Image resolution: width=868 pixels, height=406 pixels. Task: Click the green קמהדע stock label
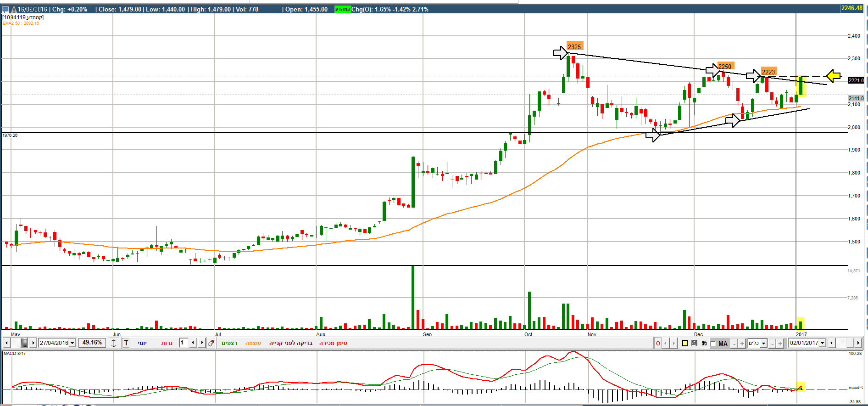point(342,9)
